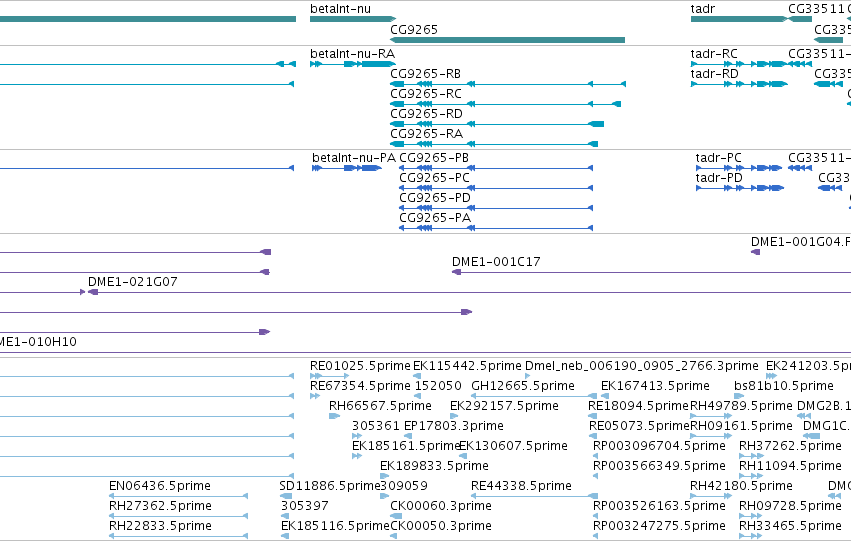Click EST label bs81b10.5prime

pos(784,386)
